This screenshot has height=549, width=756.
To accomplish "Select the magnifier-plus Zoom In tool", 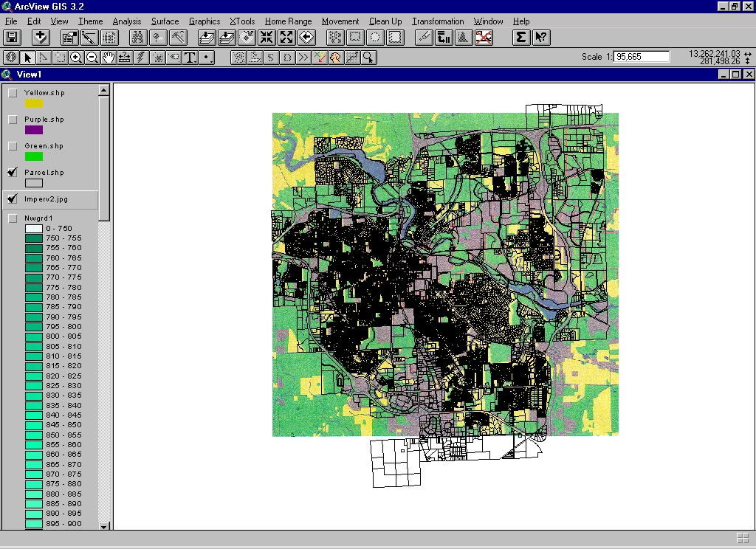I will [76, 58].
